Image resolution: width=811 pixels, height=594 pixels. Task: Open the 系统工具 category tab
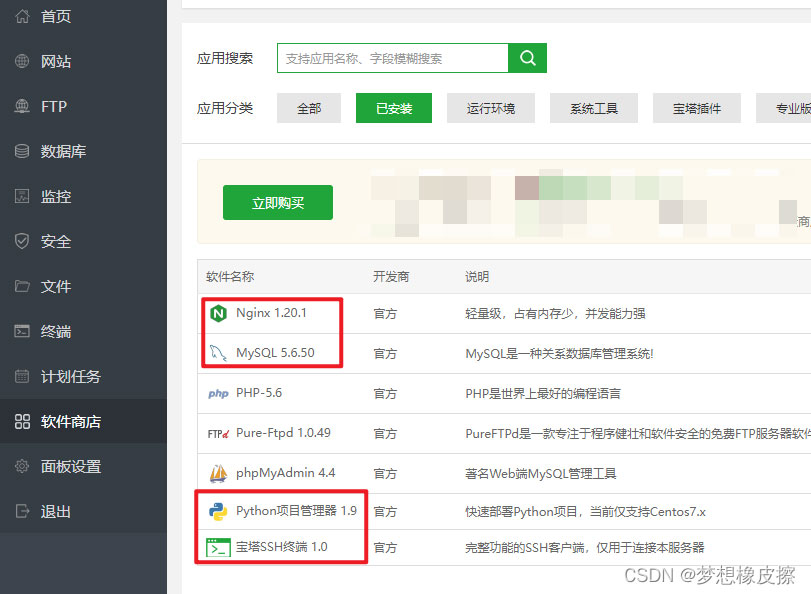pos(594,108)
